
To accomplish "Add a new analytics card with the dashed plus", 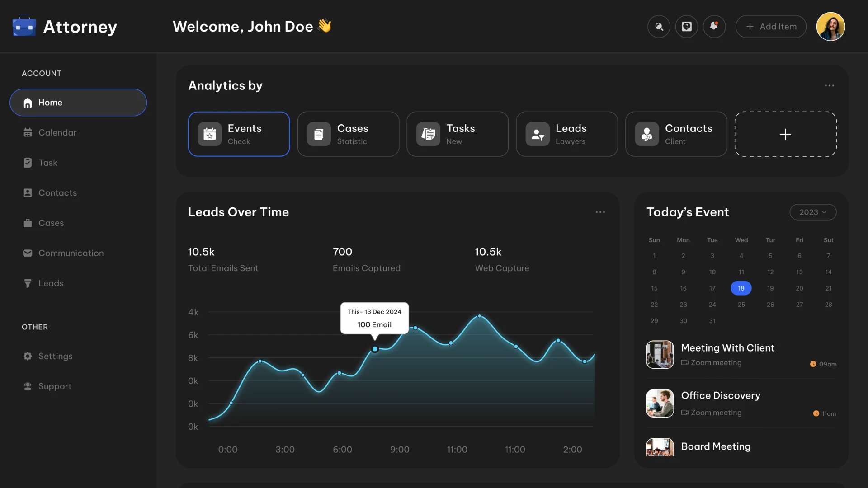I will pyautogui.click(x=785, y=134).
